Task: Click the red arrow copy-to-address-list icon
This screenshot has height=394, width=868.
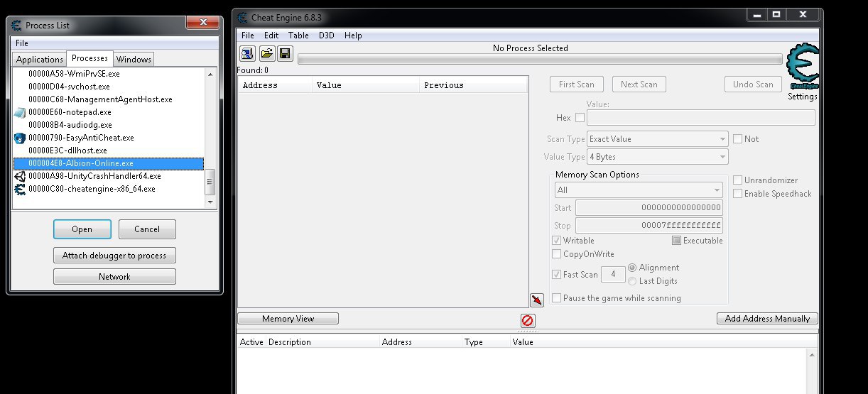Action: click(536, 300)
